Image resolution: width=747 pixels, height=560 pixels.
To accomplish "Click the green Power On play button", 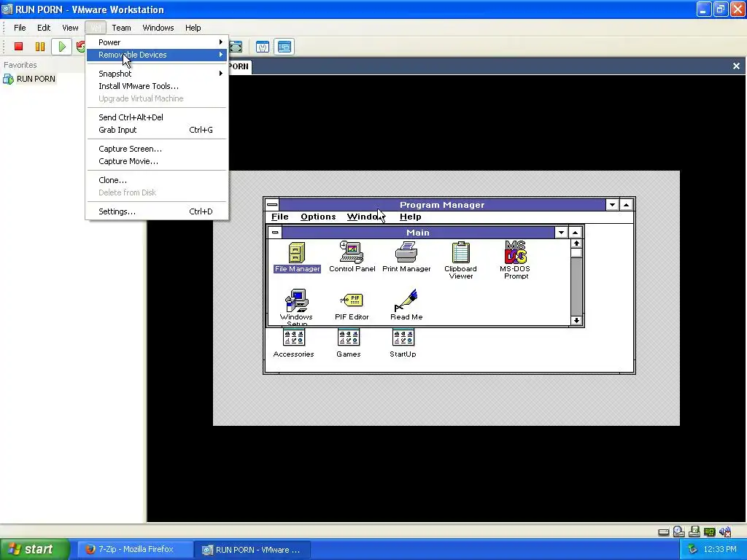I will coord(62,47).
